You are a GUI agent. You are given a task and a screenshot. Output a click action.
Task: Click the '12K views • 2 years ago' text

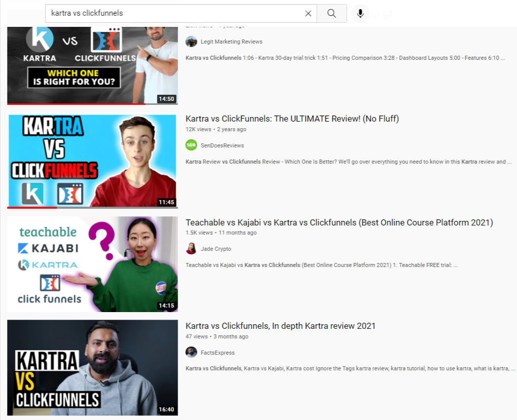click(216, 129)
